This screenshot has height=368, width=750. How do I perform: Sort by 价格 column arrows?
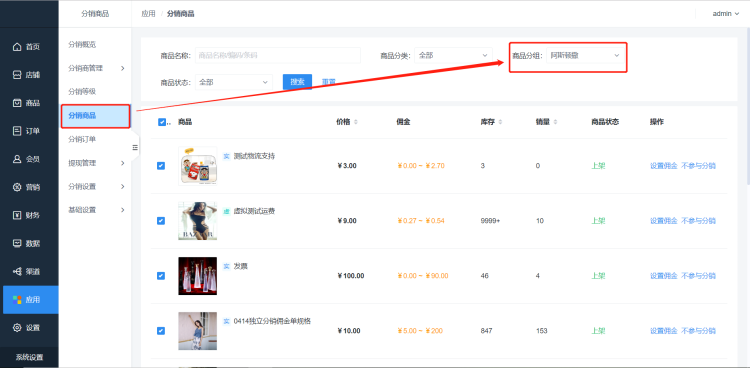click(355, 122)
